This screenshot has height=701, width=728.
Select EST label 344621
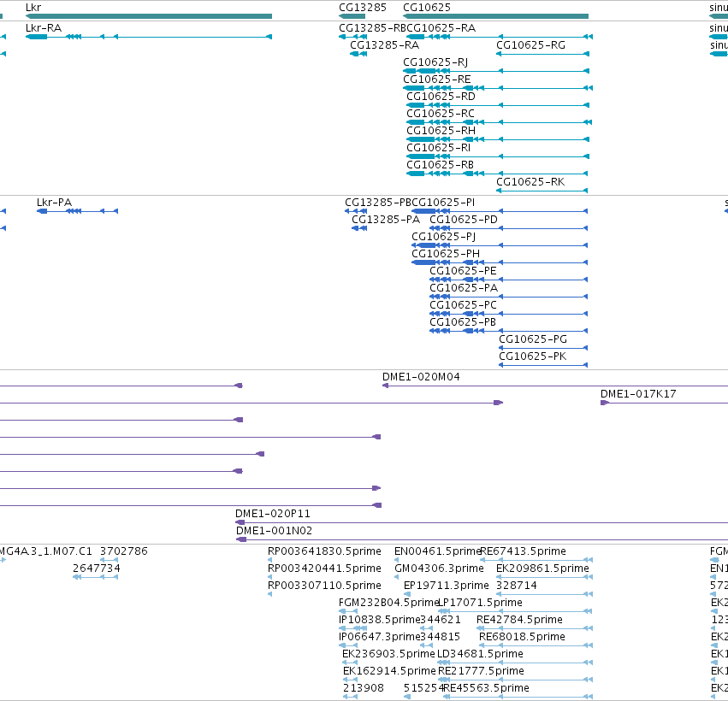441,620
